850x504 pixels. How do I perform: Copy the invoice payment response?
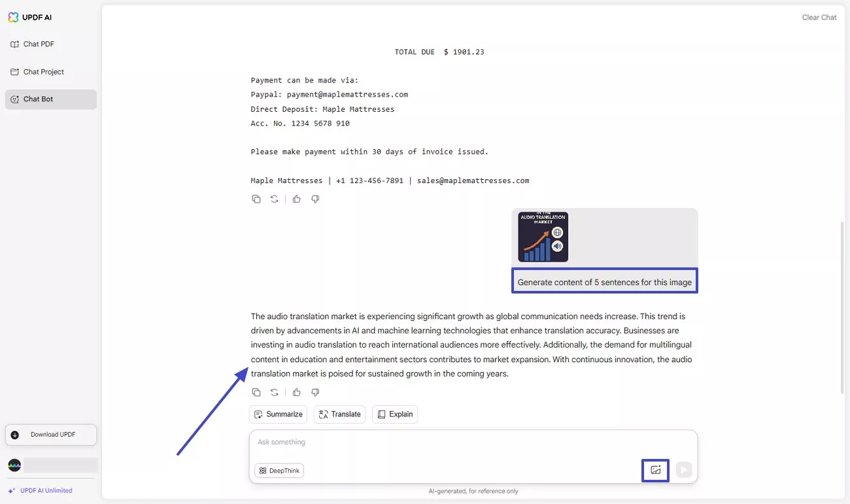[256, 199]
